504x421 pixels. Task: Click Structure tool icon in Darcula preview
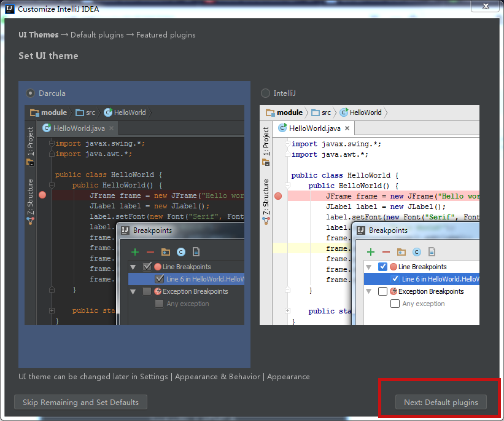[x=30, y=221]
